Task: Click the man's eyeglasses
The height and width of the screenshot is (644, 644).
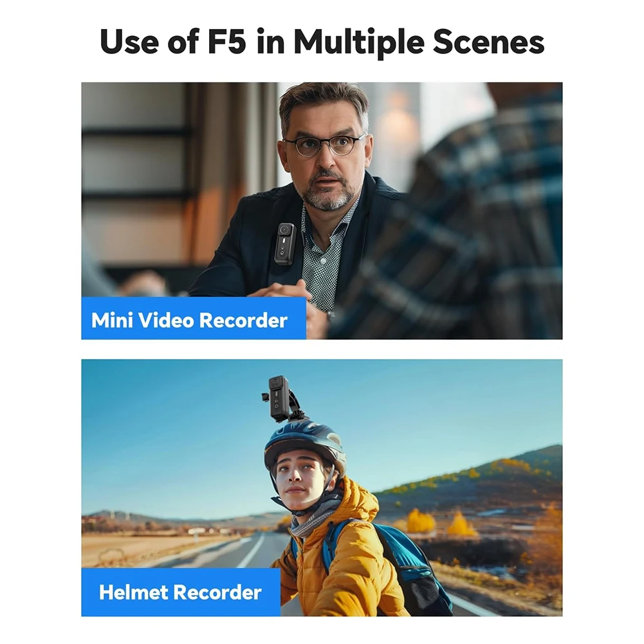Action: (324, 145)
